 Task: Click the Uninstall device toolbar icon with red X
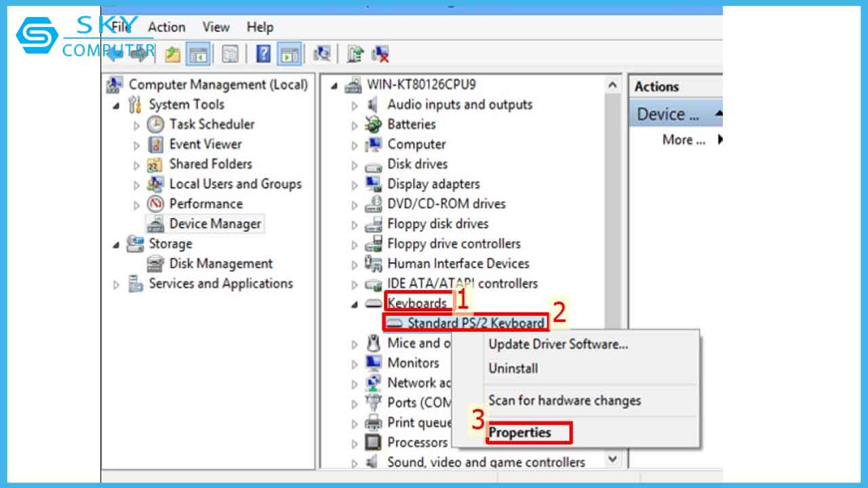point(380,54)
